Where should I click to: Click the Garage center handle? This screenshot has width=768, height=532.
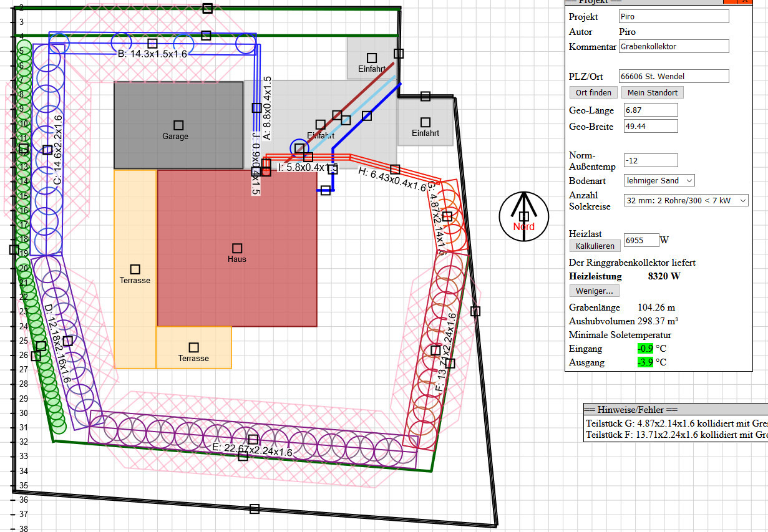(178, 125)
